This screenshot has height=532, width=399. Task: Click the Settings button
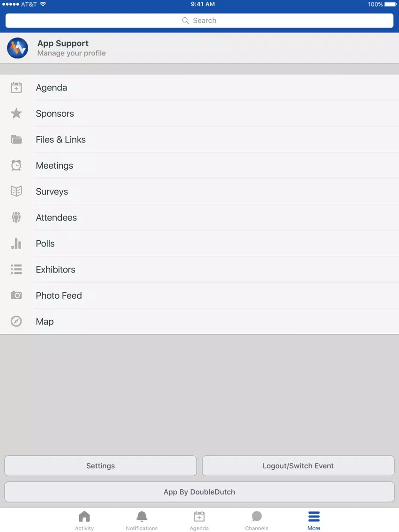100,466
